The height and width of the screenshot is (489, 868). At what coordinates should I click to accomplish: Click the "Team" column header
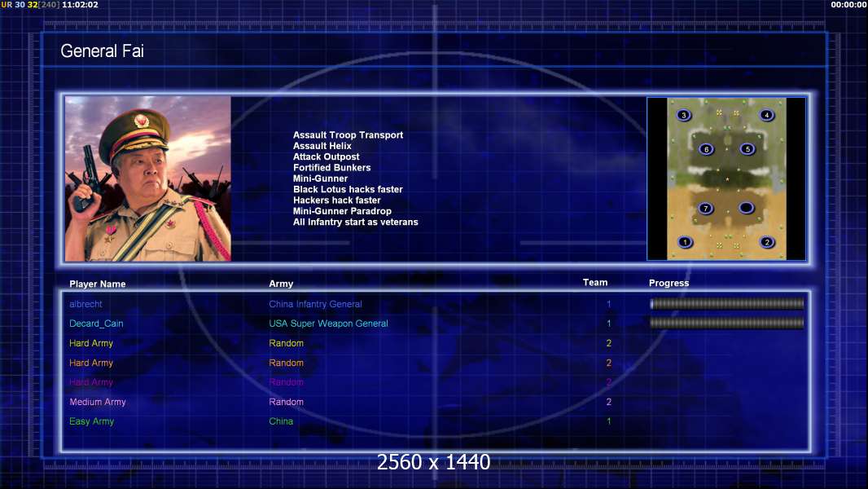(595, 283)
